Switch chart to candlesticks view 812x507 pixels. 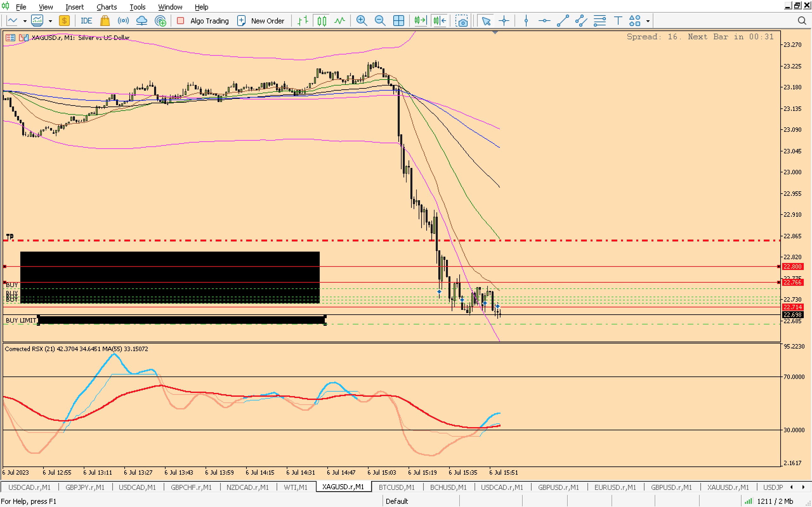point(321,21)
